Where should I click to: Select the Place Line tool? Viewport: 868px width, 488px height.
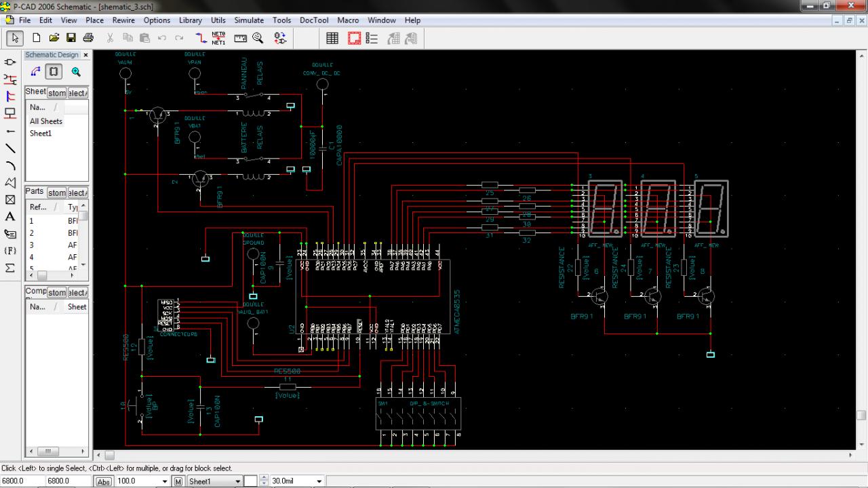tap(10, 148)
